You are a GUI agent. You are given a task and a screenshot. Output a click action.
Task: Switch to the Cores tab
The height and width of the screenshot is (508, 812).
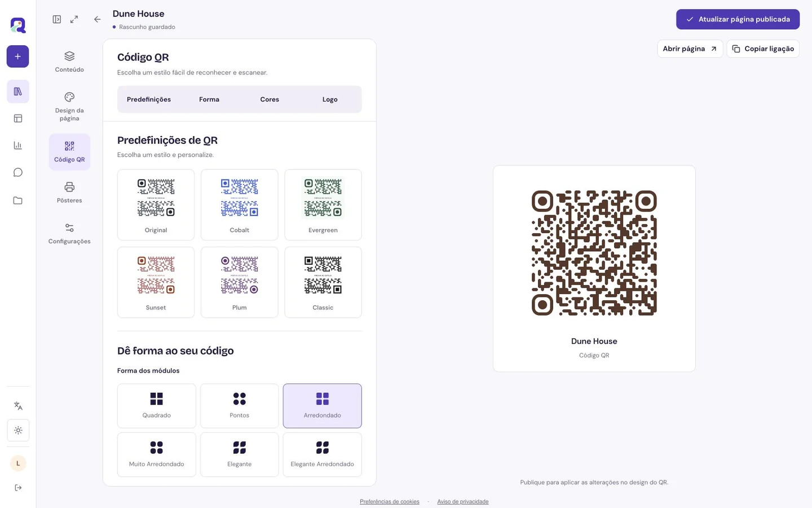point(270,99)
